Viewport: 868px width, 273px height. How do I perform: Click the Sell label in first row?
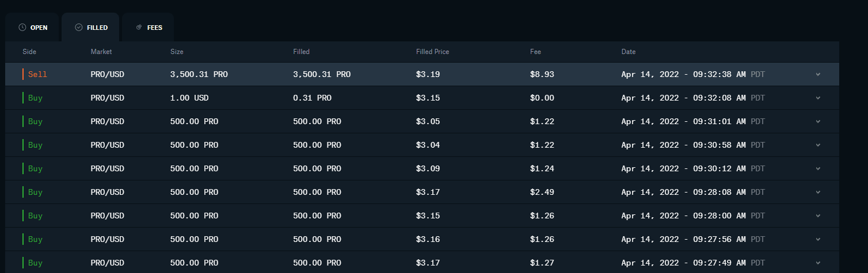[x=37, y=74]
